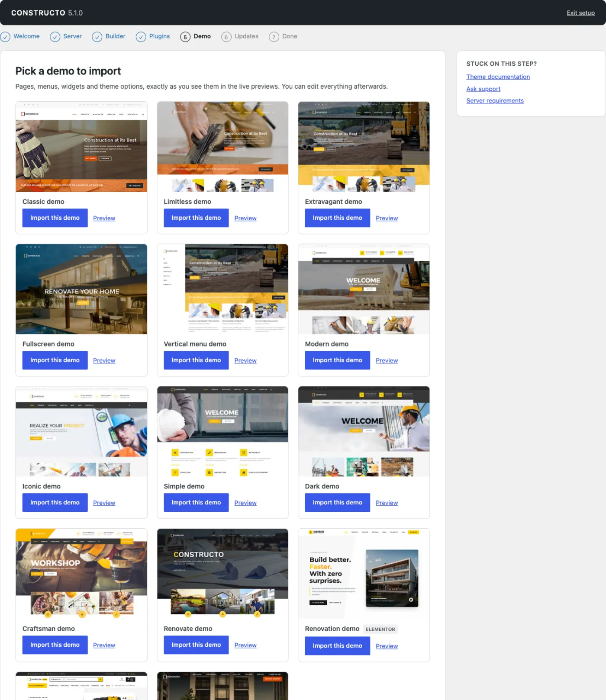The height and width of the screenshot is (700, 606).
Task: Click the Classic demo thumbnail
Action: pos(81,147)
